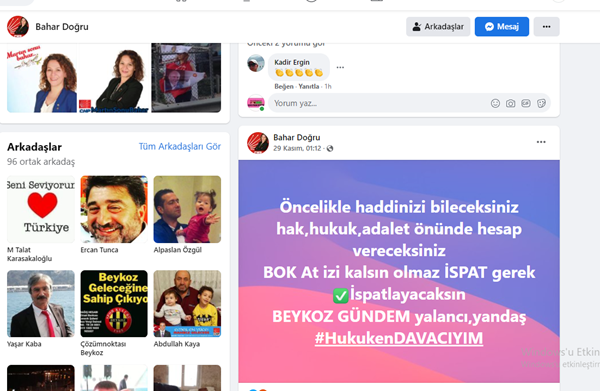Click the Yaşar Kaba name label
The height and width of the screenshot is (391, 600).
pyautogui.click(x=24, y=344)
